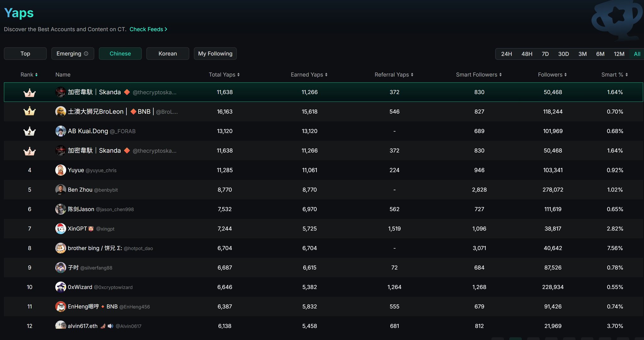Click 0xWizard's wizard avatar

(x=60, y=287)
